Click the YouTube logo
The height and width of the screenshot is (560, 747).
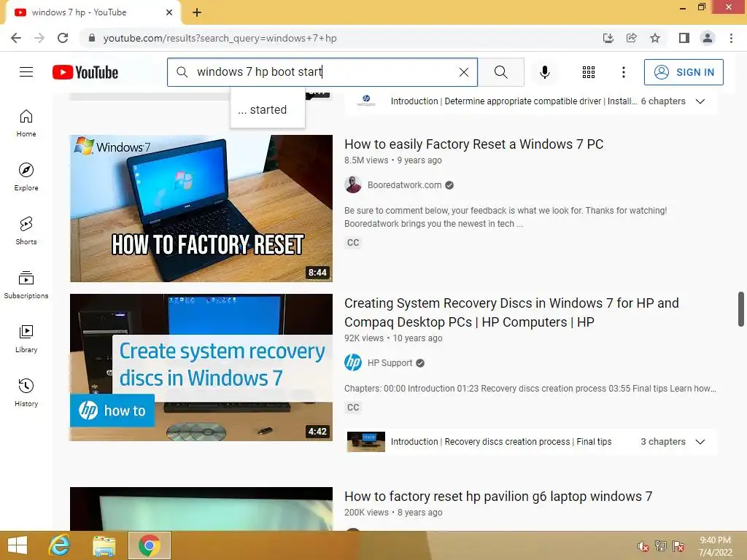click(x=85, y=72)
